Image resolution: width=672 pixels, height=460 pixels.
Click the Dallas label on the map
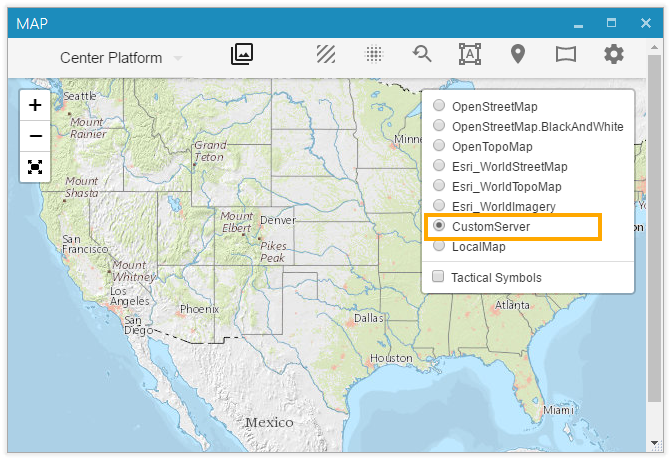(x=369, y=318)
